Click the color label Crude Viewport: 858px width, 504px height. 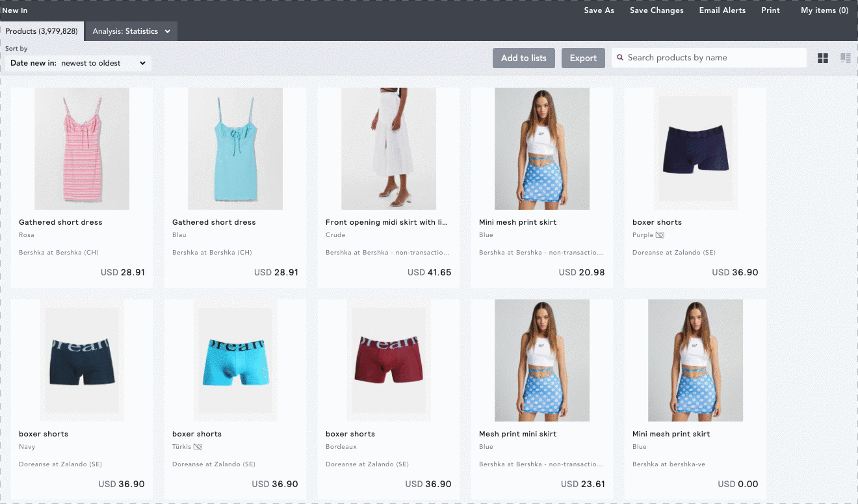(335, 235)
